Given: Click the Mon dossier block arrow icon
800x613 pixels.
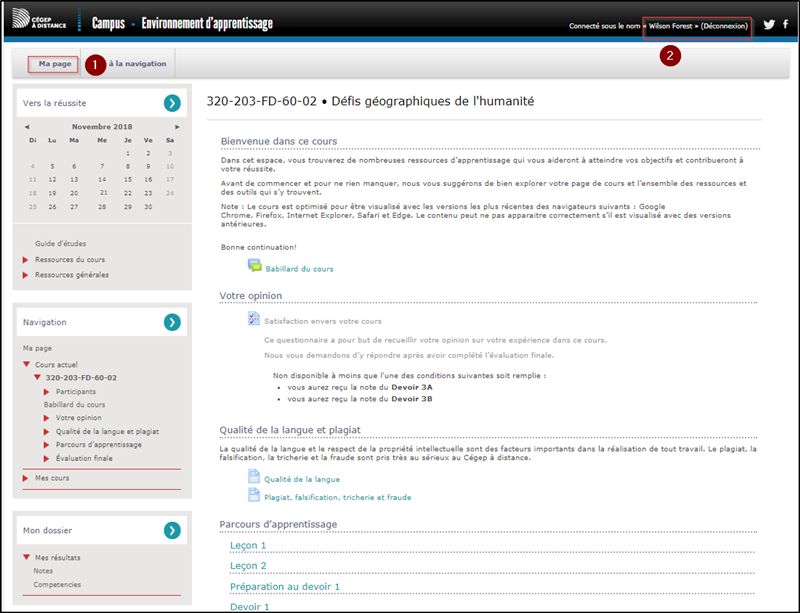Looking at the screenshot, I should [172, 530].
